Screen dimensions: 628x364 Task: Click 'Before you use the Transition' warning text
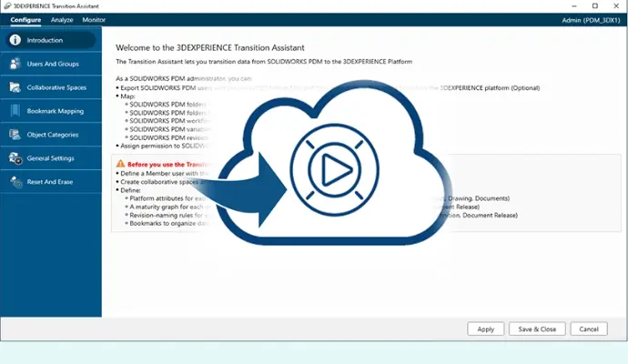coord(167,164)
